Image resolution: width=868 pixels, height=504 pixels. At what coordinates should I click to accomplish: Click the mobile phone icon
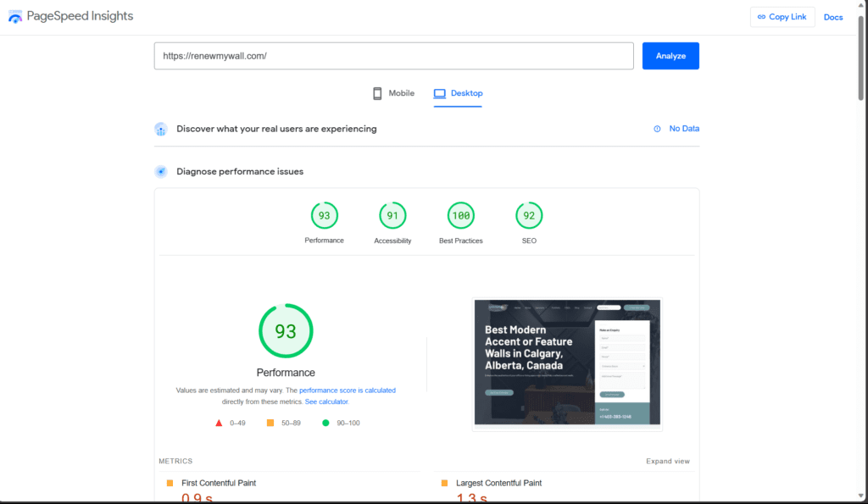(x=377, y=93)
